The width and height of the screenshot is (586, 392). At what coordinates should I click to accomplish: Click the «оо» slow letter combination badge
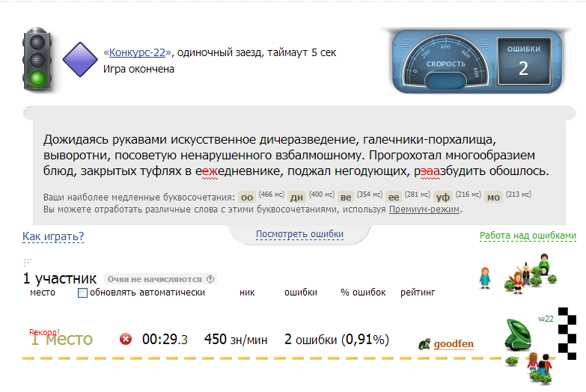tap(247, 197)
